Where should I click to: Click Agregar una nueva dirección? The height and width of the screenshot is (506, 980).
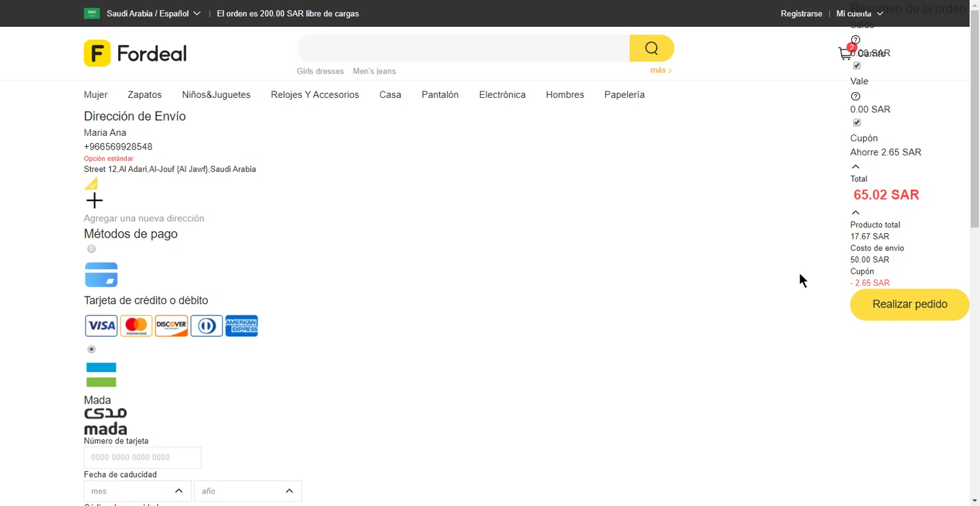pyautogui.click(x=144, y=218)
